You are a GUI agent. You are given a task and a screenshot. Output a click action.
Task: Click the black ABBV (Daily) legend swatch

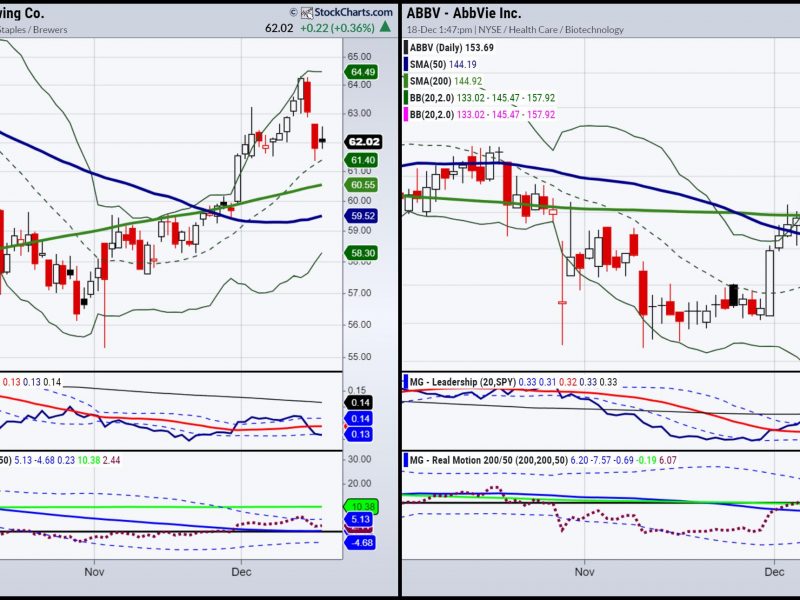406,47
